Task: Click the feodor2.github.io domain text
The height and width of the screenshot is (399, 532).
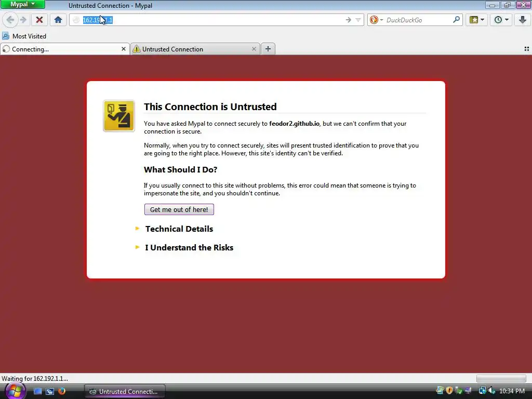Action: [x=294, y=124]
